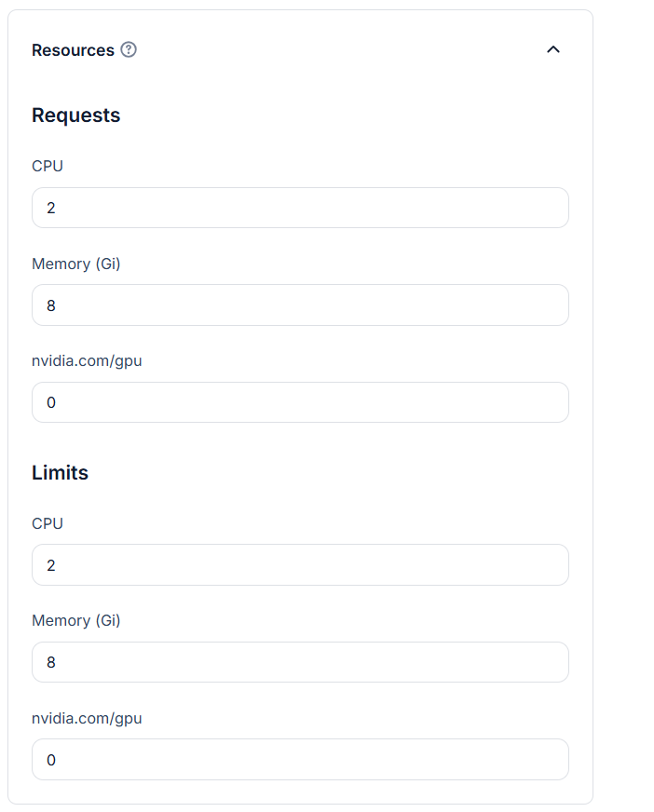Select the Requests heading

pos(75,115)
